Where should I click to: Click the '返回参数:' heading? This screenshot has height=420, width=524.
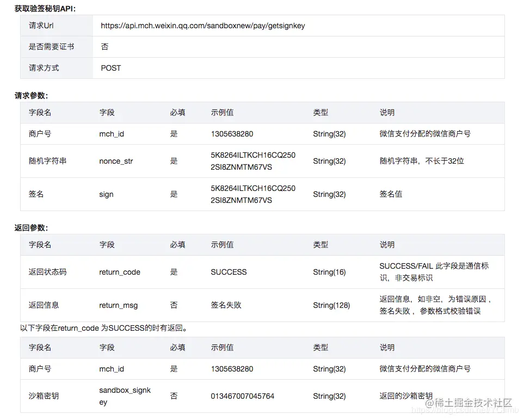point(32,228)
